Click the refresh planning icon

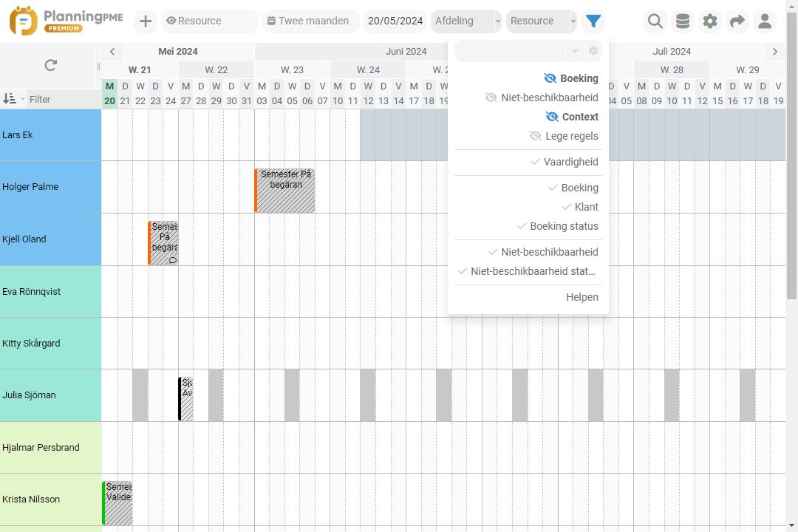(x=50, y=65)
